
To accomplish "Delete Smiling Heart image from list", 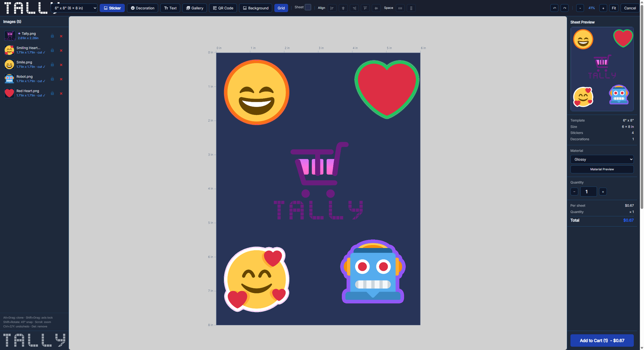I will pyautogui.click(x=61, y=50).
